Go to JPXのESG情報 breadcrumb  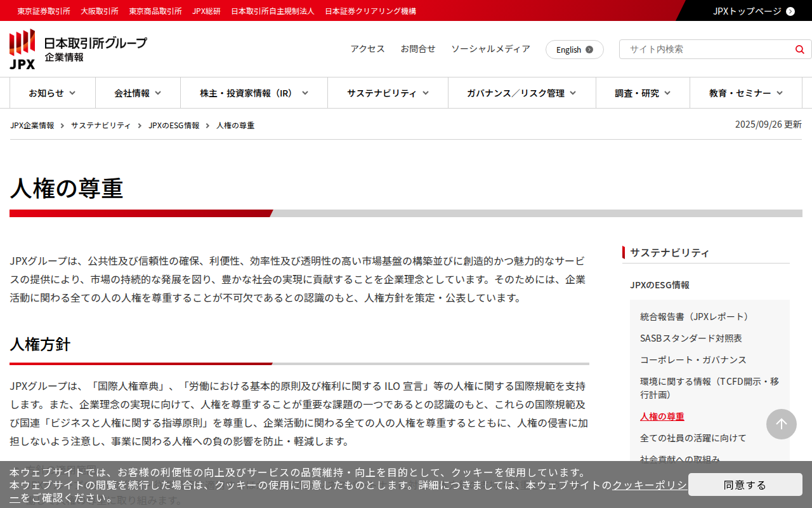tap(174, 126)
